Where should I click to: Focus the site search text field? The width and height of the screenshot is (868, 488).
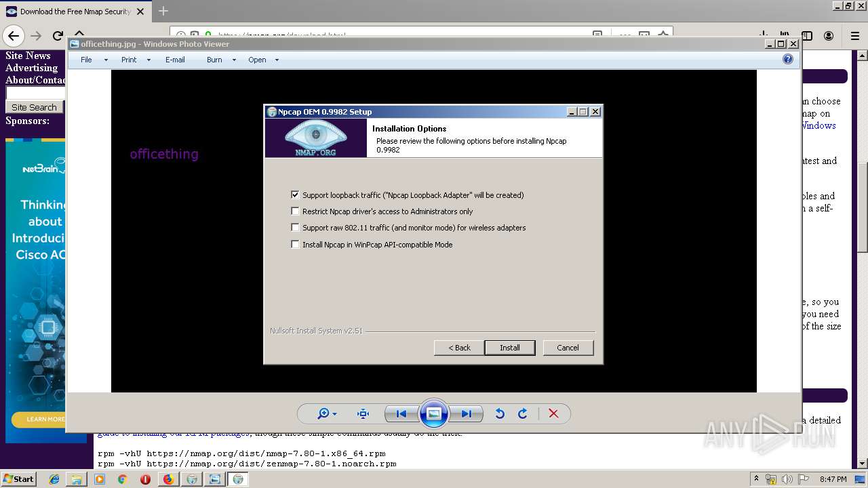[35, 93]
